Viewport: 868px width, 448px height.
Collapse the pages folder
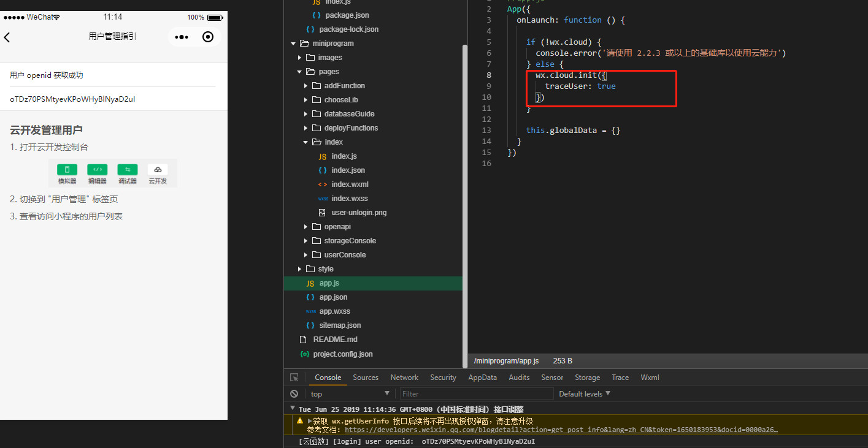299,72
